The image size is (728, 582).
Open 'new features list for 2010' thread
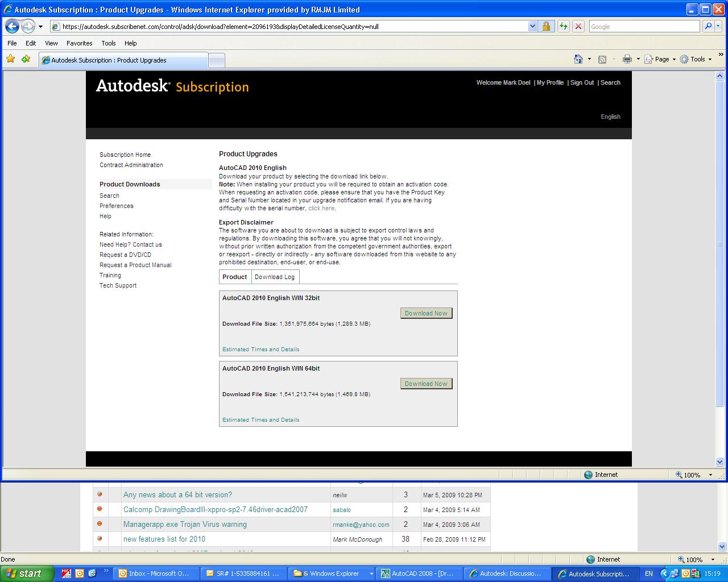tap(164, 539)
